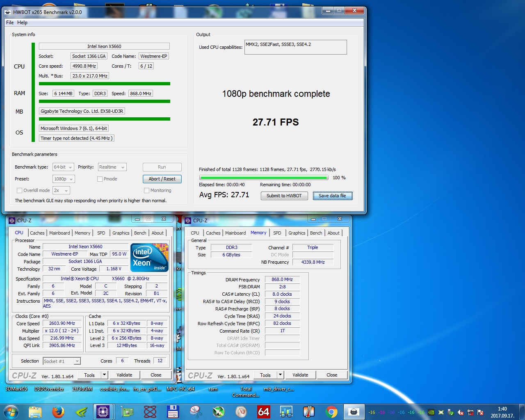Click the Action Center flag tray icon
This screenshot has height=420, width=525.
point(480,412)
